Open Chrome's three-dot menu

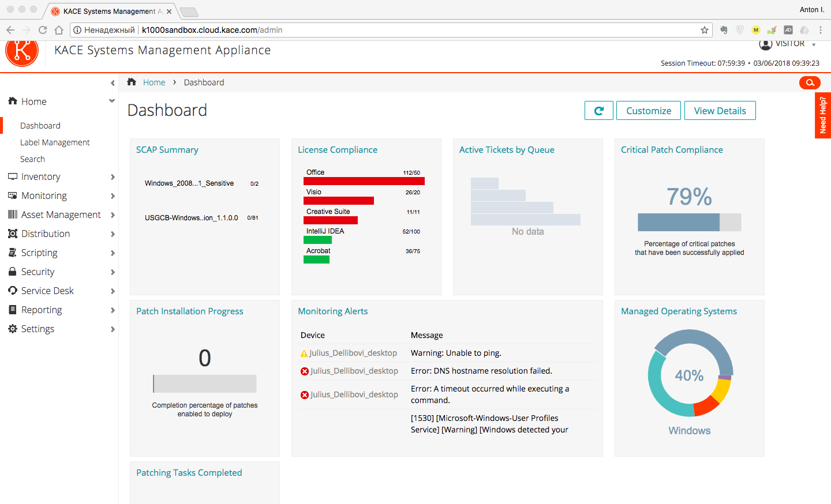click(x=821, y=30)
